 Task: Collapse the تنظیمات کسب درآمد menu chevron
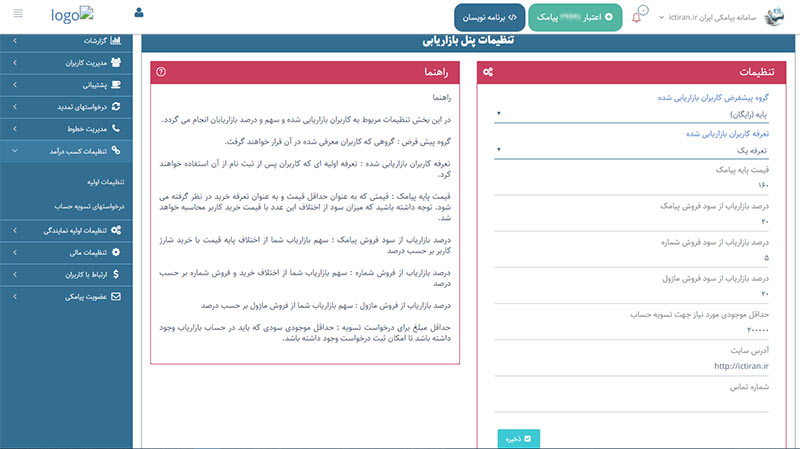pos(15,151)
